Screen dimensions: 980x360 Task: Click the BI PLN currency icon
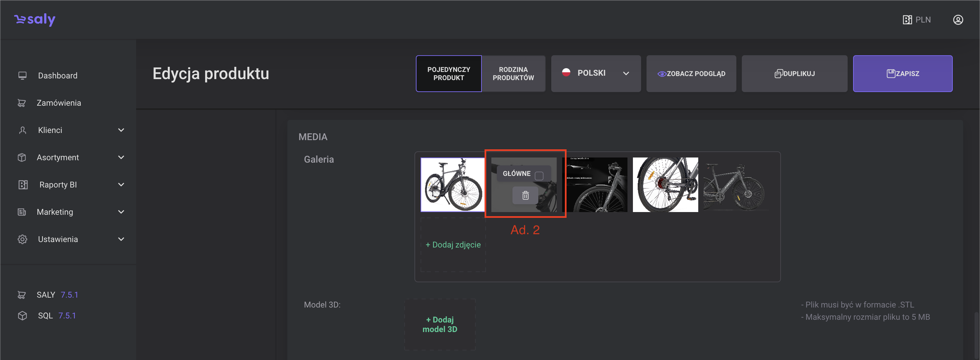[907, 20]
